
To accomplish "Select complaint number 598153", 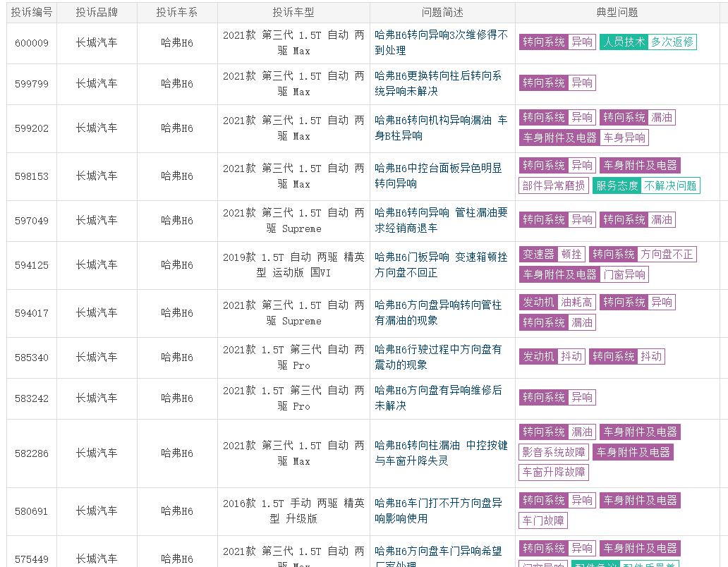I will tap(32, 176).
